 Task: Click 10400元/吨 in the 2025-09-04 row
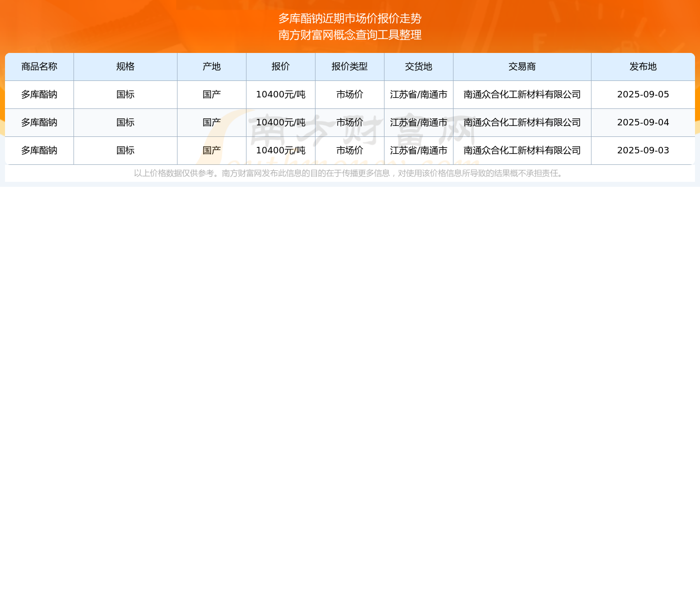coord(281,122)
